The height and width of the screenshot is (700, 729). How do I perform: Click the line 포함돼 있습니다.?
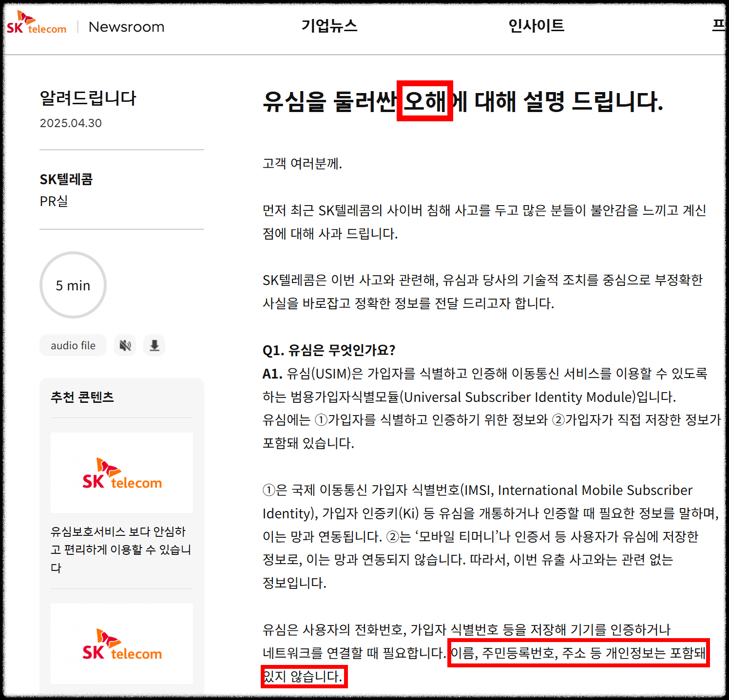click(x=308, y=443)
